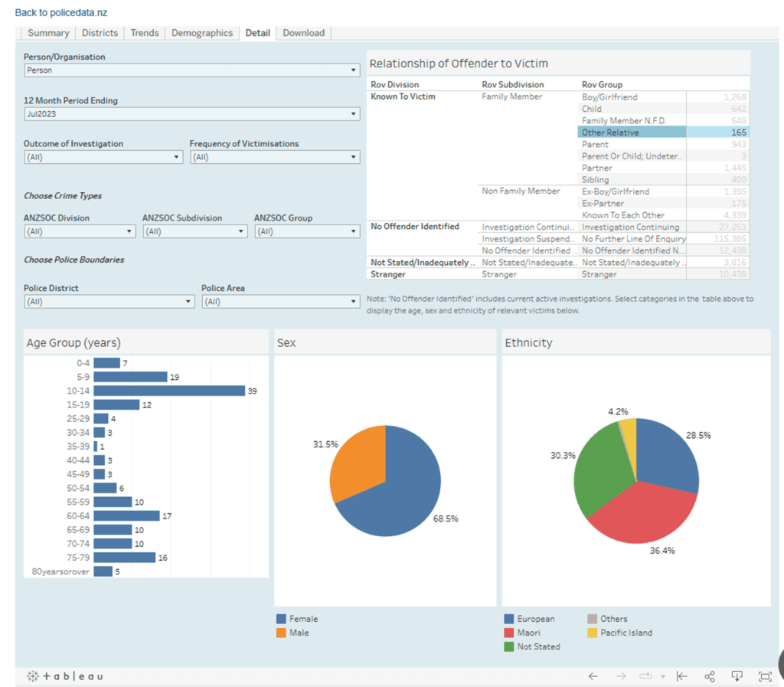The image size is (784, 687).
Task: Open the ANZSOC Division dropdown
Action: pyautogui.click(x=80, y=231)
